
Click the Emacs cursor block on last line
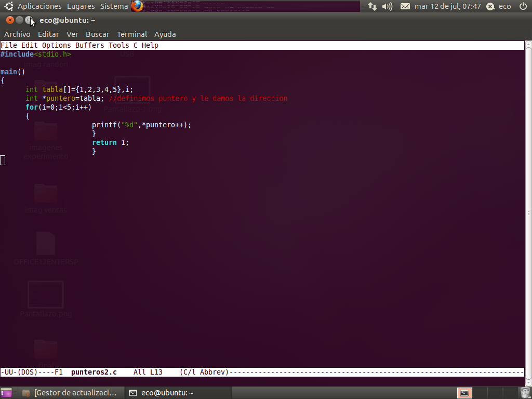click(x=3, y=160)
